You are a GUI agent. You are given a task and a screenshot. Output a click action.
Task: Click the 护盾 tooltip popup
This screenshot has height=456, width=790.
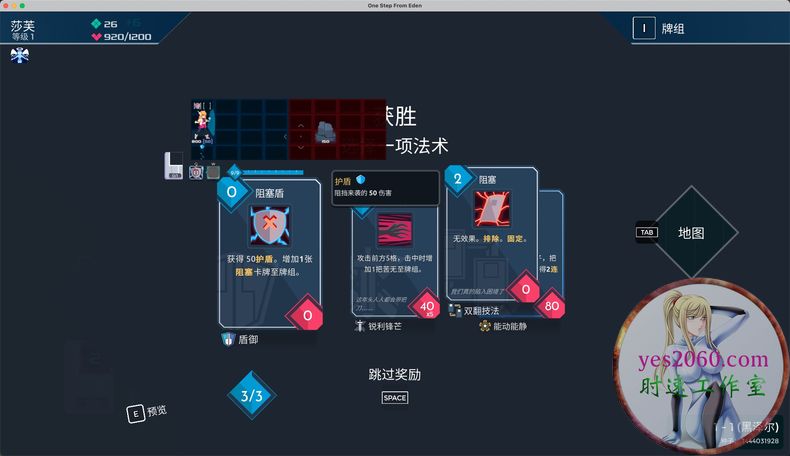385,186
